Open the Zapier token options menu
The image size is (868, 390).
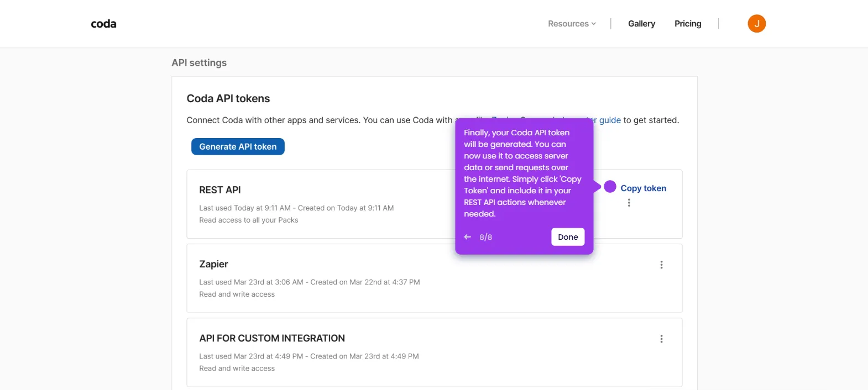(x=661, y=265)
